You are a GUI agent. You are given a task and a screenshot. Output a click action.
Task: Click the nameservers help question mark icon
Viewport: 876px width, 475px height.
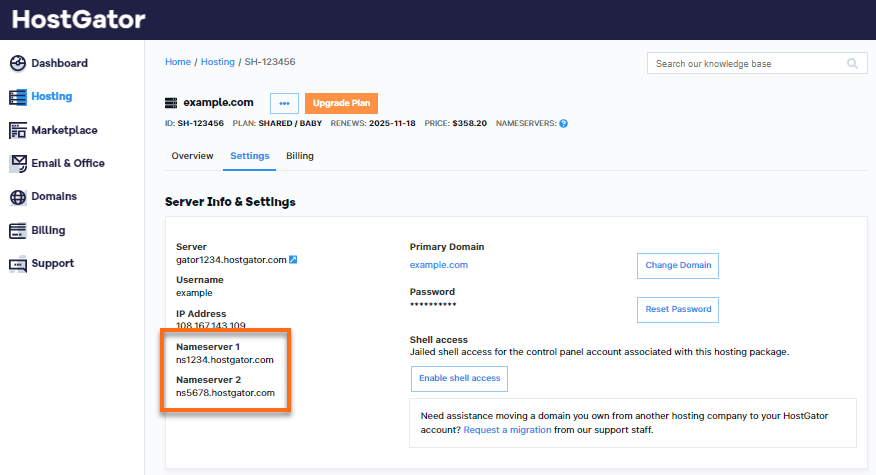[564, 124]
